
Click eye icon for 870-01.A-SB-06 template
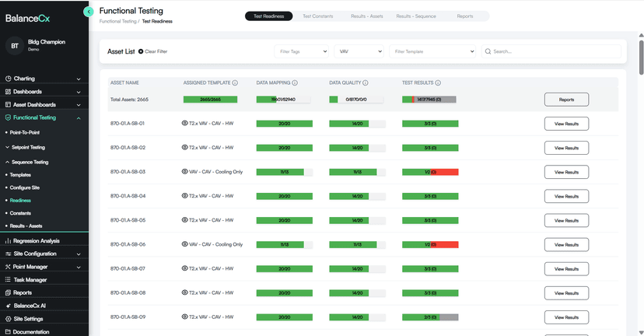tap(185, 244)
